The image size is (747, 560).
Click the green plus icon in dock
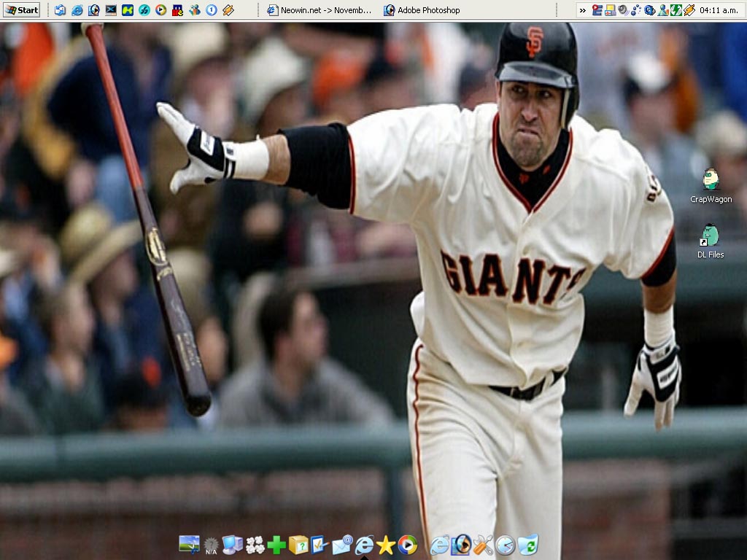tap(276, 545)
